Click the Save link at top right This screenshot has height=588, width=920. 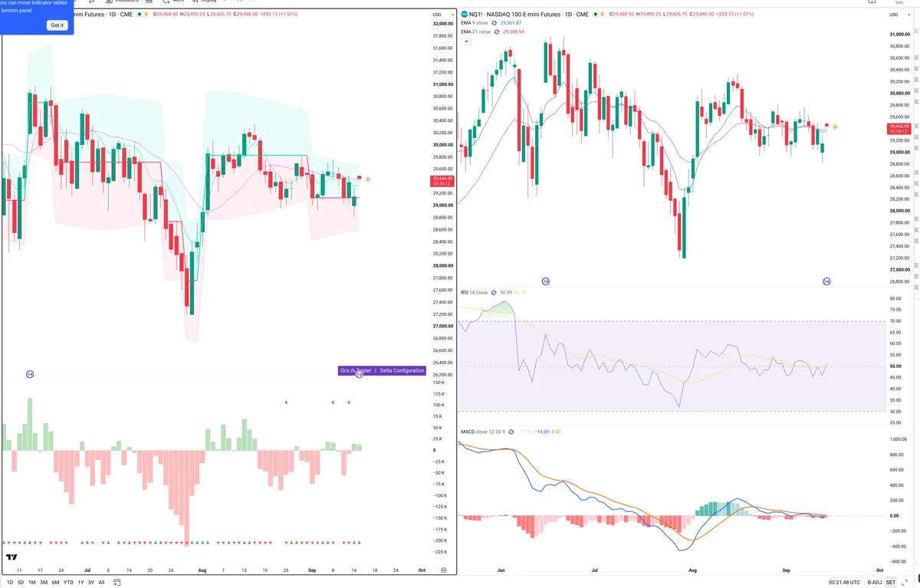pos(899,3)
